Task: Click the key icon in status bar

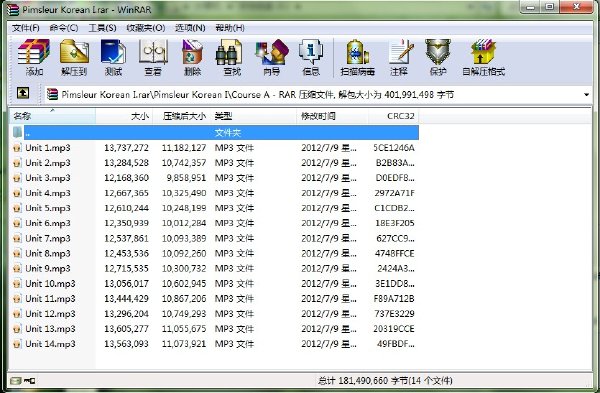Action: [x=29, y=381]
